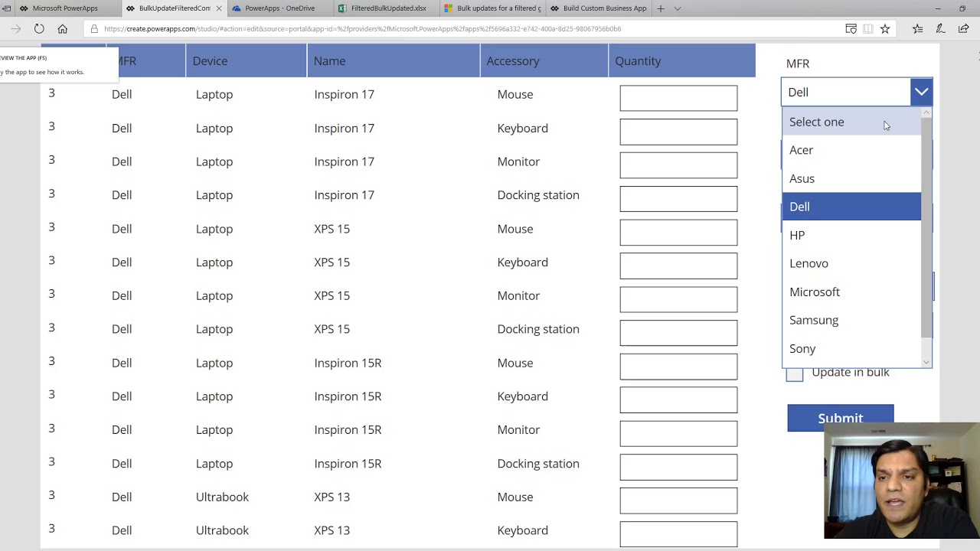
Task: Add page to favorites star
Action: click(x=885, y=29)
